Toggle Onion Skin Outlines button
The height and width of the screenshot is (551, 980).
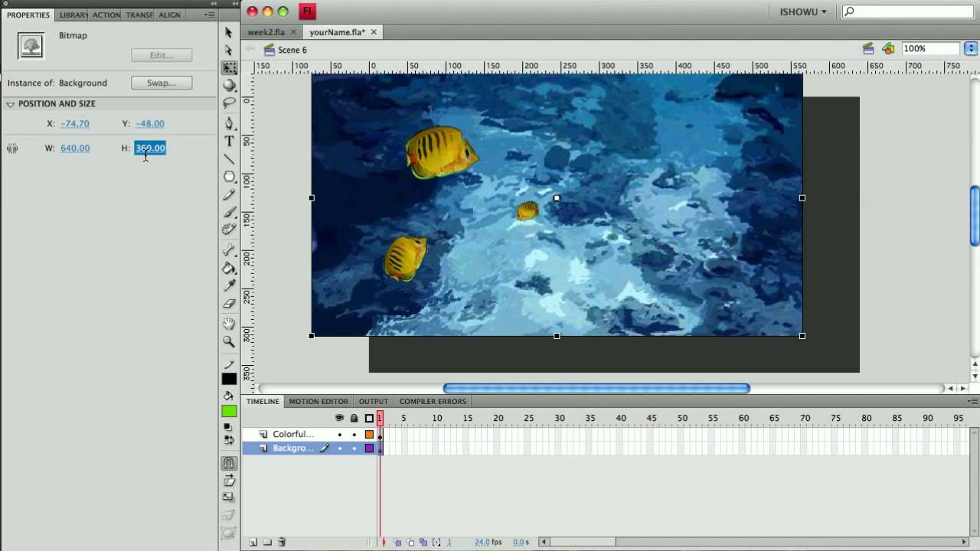pos(410,542)
